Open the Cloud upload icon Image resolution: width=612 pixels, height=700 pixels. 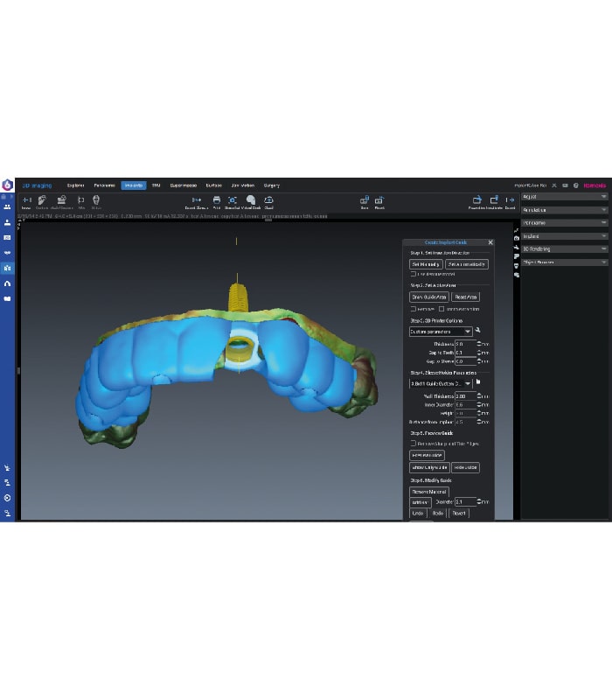coord(268,200)
